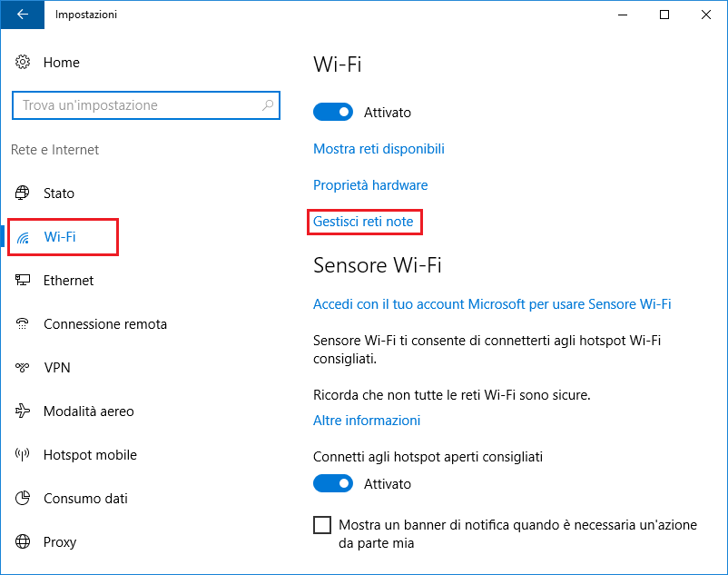
Task: Check the notification banner checkbox
Action: [x=322, y=525]
